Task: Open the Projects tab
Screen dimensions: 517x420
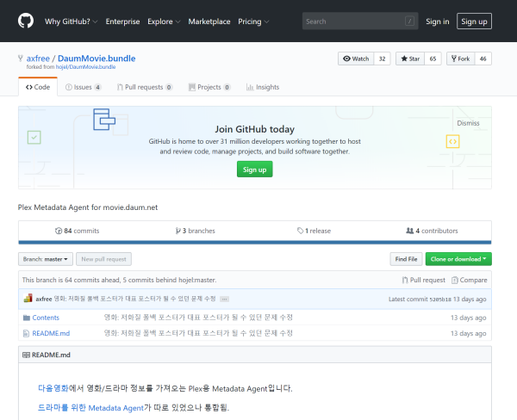Action: tap(209, 87)
